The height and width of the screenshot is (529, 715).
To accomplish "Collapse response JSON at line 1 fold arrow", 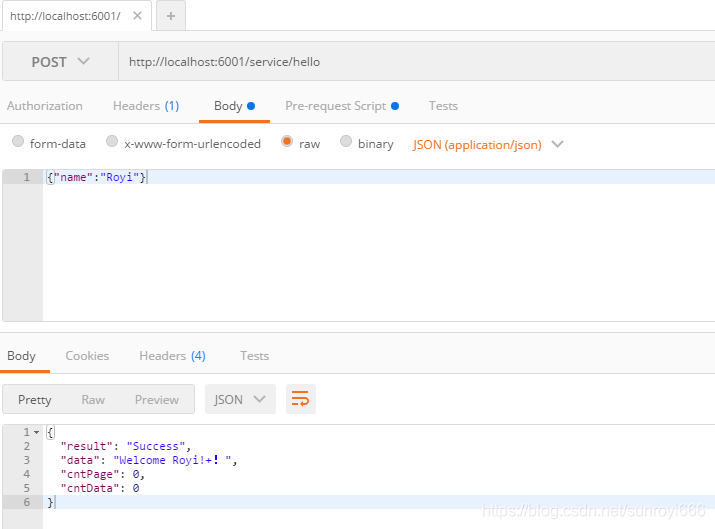I will coord(36,432).
